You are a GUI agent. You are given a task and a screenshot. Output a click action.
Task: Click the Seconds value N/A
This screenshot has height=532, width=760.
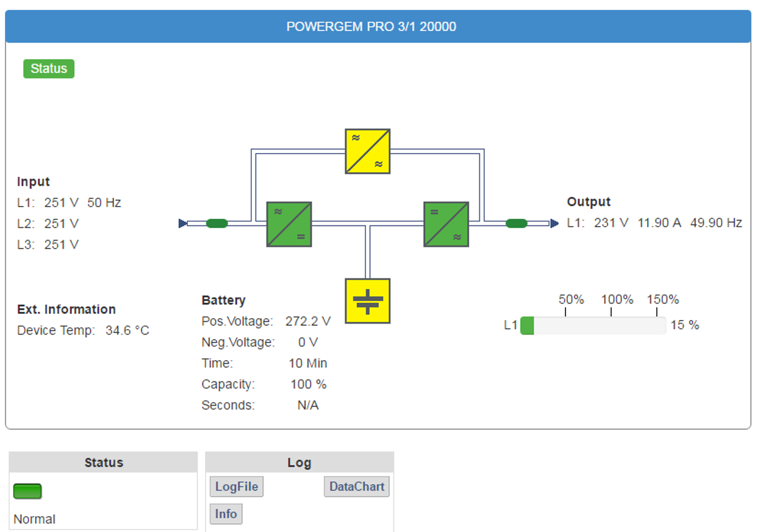[x=308, y=405]
